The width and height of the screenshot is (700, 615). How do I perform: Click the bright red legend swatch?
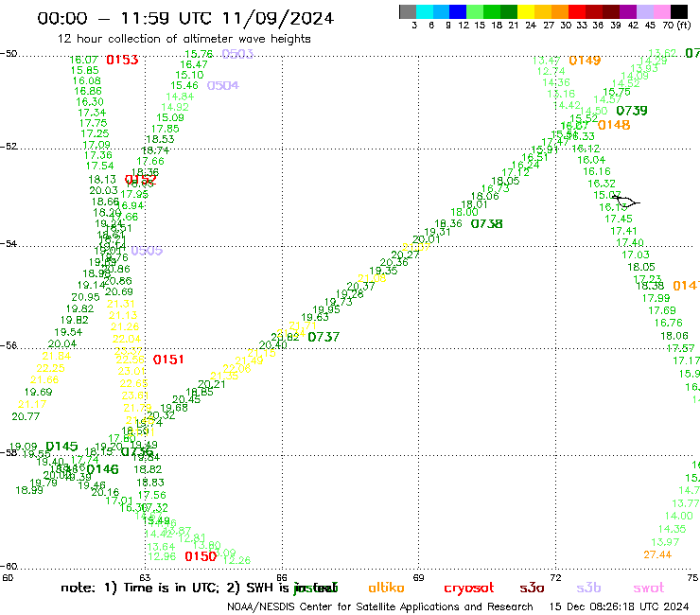pyautogui.click(x=576, y=11)
